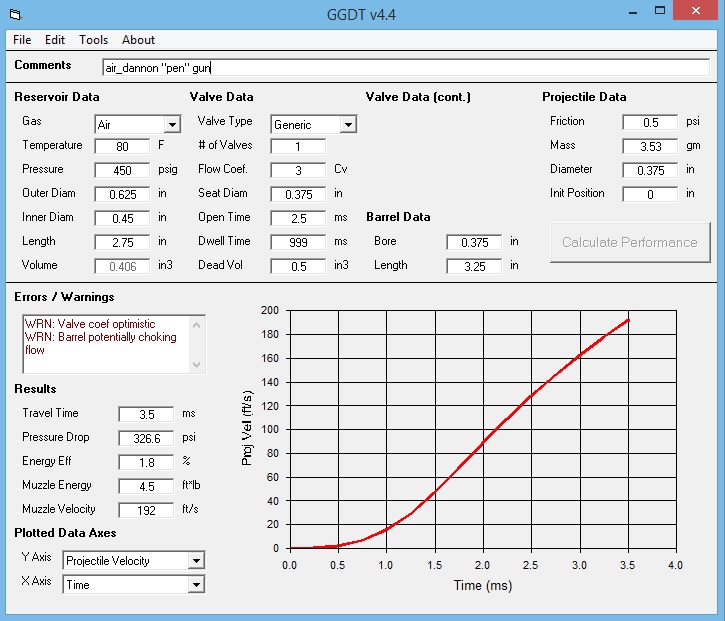Click the Dead Vol input field
Image resolution: width=725 pixels, height=621 pixels.
tap(298, 266)
